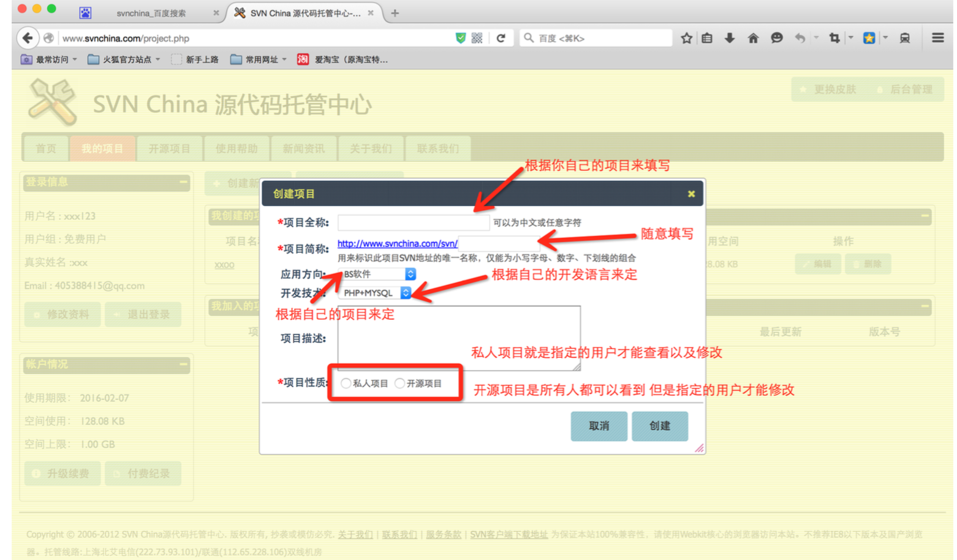Image resolution: width=957 pixels, height=560 pixels.
Task: Click the undo arrow toolbar icon
Action: pyautogui.click(x=800, y=38)
